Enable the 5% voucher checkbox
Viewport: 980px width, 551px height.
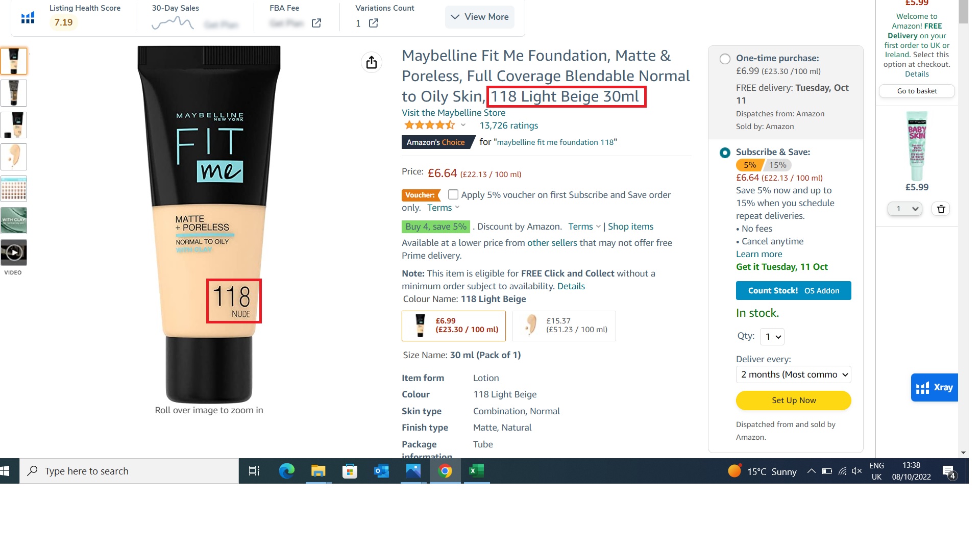point(452,194)
